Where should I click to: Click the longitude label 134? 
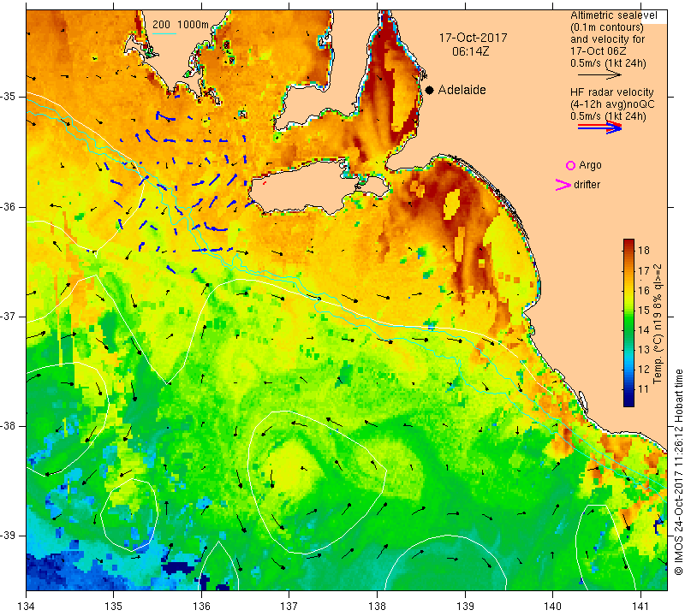[x=27, y=606]
